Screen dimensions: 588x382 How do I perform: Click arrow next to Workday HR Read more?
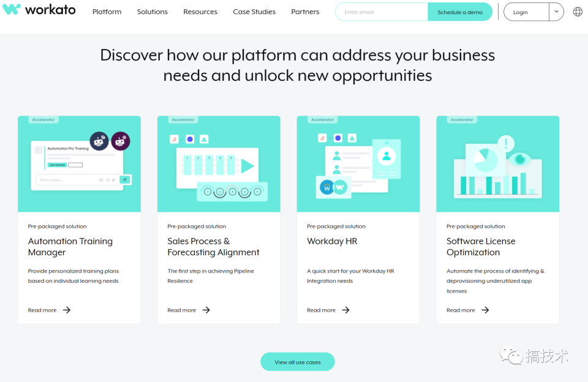pyautogui.click(x=345, y=310)
